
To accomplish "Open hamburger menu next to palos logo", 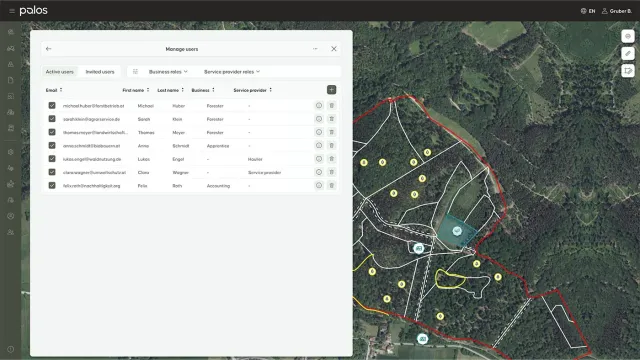I will click(x=12, y=11).
